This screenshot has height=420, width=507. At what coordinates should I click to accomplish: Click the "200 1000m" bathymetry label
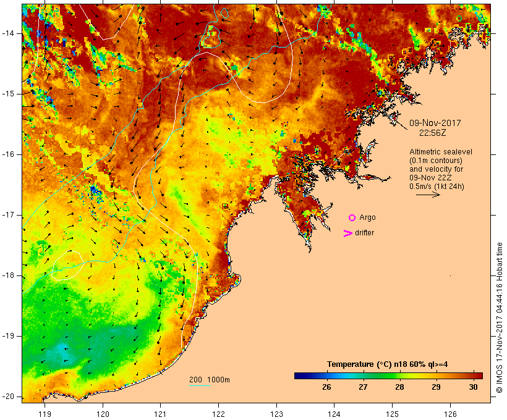[x=210, y=380]
